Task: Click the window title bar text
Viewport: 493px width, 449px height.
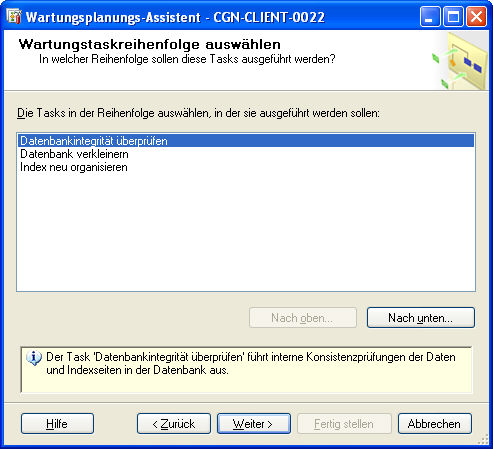Action: tap(175, 17)
